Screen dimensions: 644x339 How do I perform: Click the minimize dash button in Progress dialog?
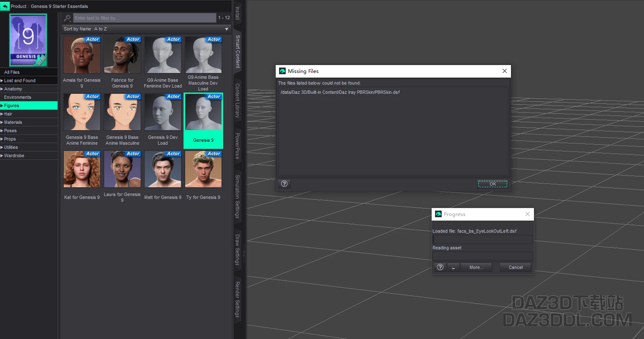click(453, 267)
